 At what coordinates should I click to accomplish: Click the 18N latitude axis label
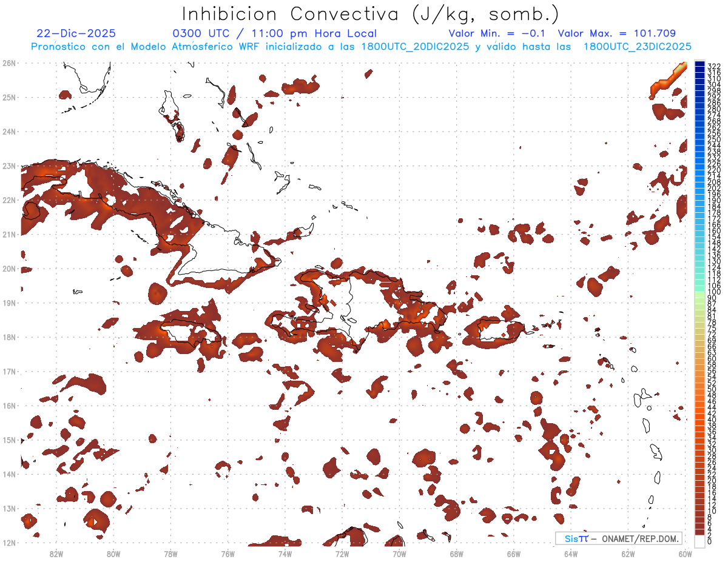[8, 337]
